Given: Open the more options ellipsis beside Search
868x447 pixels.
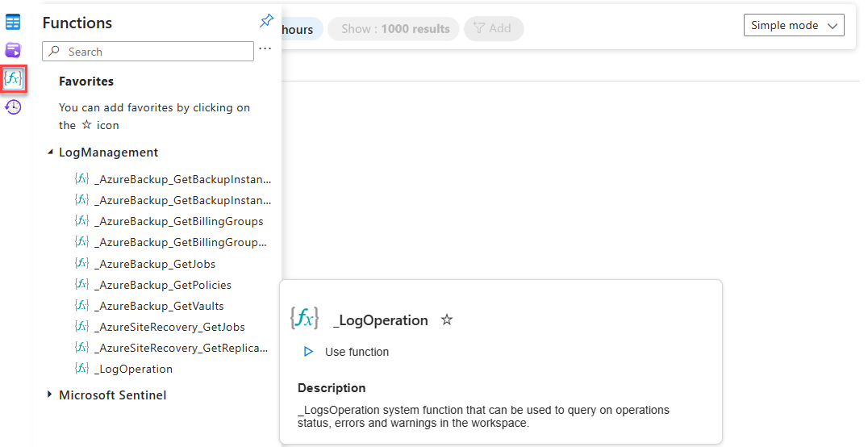Looking at the screenshot, I should [x=265, y=50].
